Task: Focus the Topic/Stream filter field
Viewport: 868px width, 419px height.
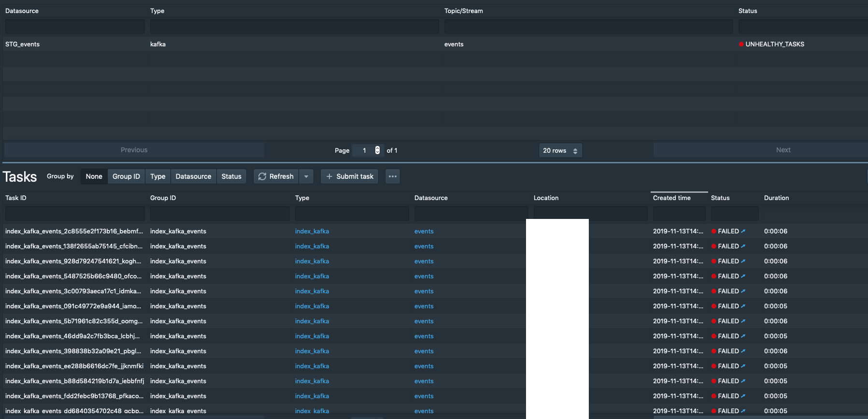Action: (588, 27)
